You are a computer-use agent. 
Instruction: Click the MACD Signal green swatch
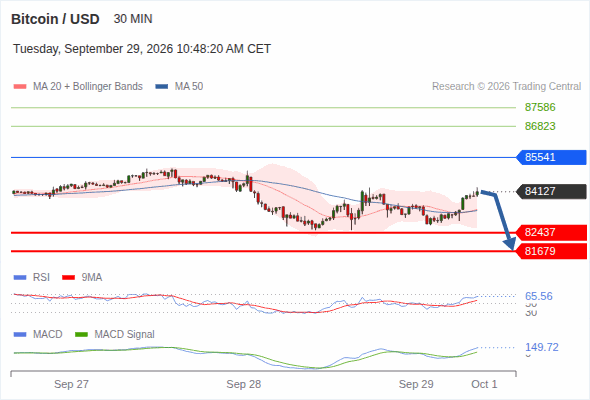tap(81, 335)
